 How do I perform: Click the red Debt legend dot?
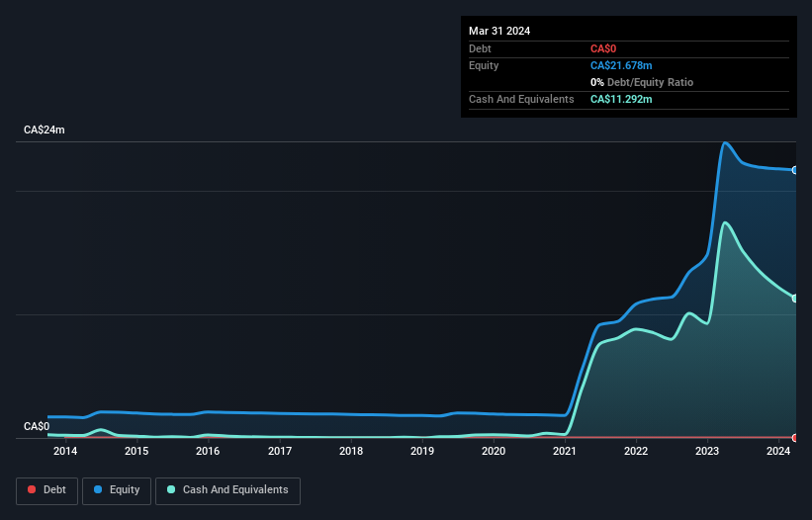(32, 489)
